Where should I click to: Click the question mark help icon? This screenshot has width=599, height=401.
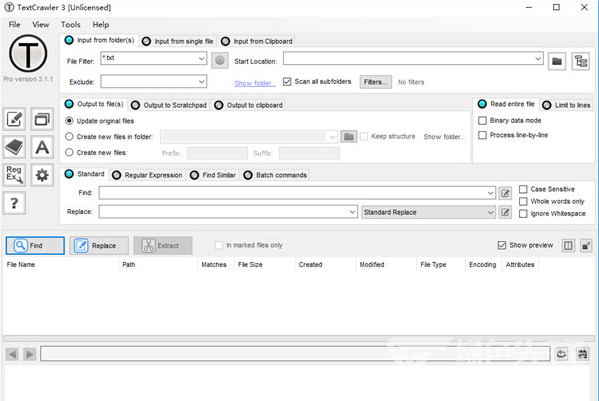[15, 203]
